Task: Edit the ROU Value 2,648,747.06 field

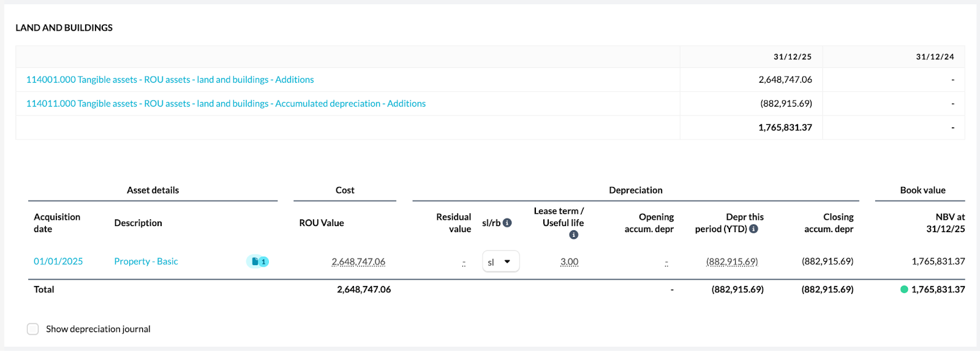Action: click(x=358, y=262)
